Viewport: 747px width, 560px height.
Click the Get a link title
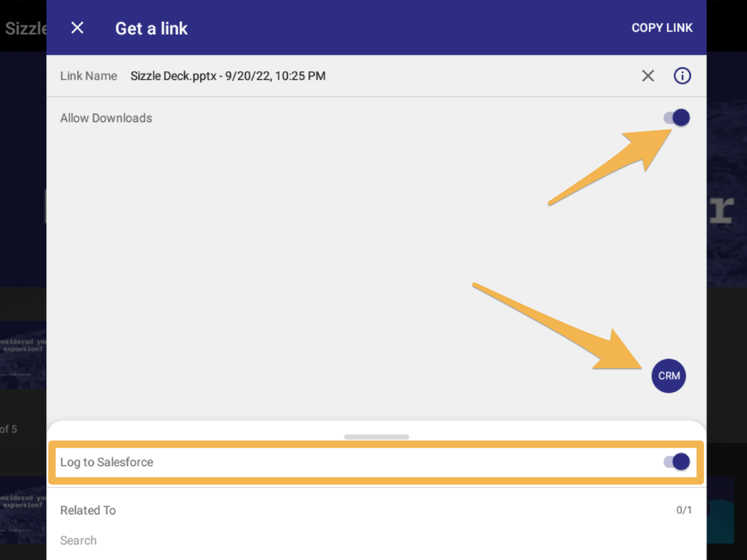coord(152,28)
